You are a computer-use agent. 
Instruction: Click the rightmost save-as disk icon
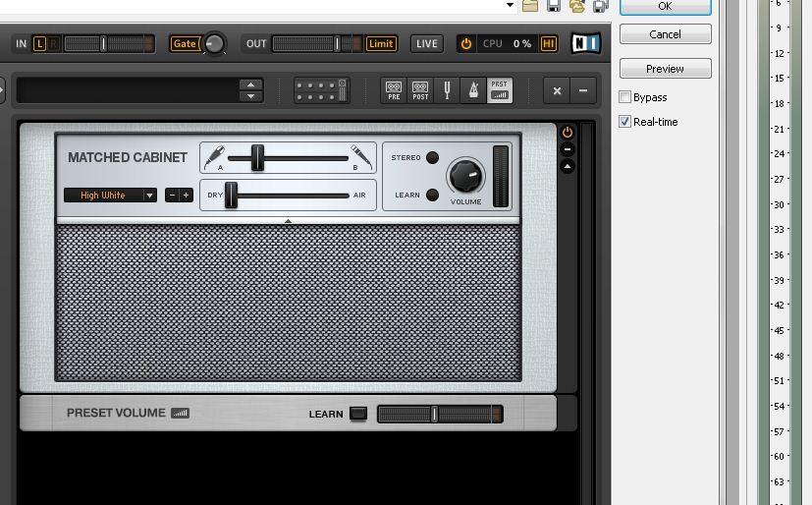601,6
